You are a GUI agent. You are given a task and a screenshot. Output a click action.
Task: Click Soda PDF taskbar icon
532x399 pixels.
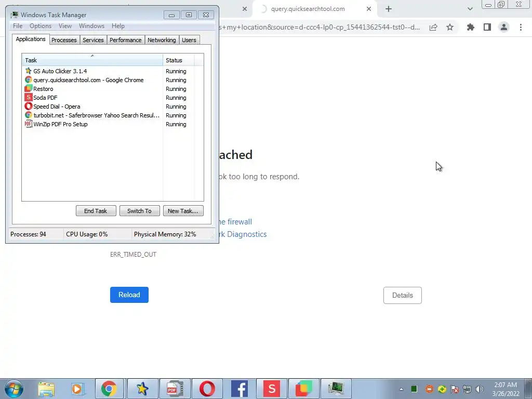pos(271,389)
